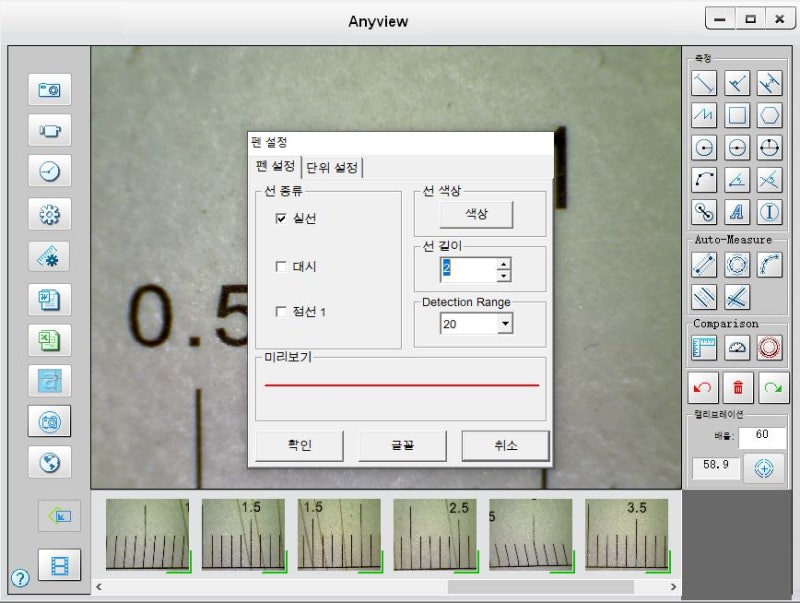Select the protractor Comparison tool
The height and width of the screenshot is (603, 800).
coord(738,347)
